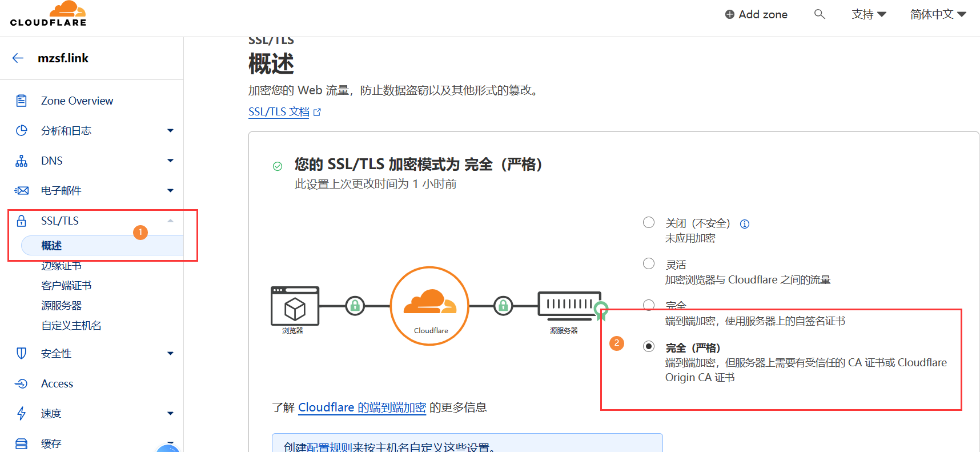
Task: Click the external link icon after SSL/TLS 文档
Action: (318, 113)
